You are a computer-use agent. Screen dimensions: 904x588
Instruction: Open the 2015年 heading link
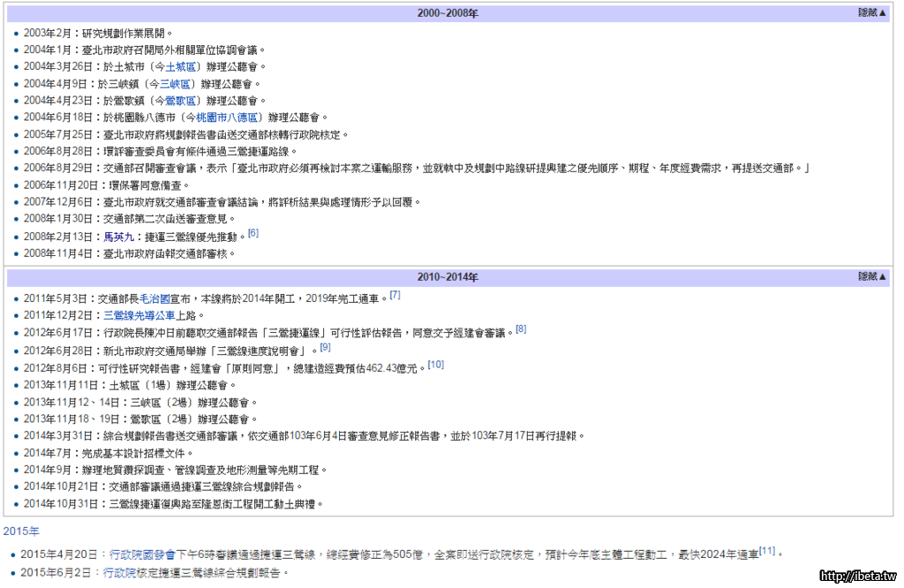point(21,531)
